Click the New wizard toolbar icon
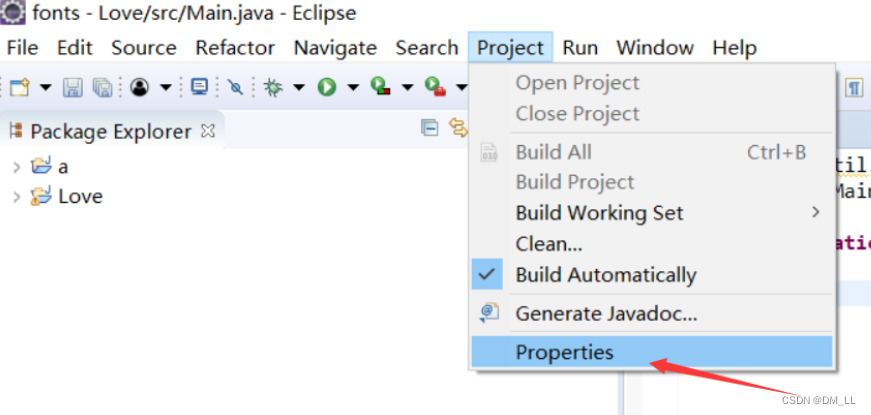This screenshot has width=871, height=415. [19, 87]
